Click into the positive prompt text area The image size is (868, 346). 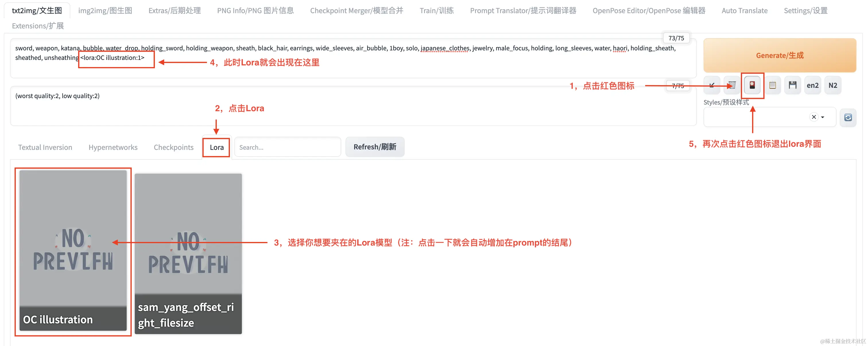tap(353, 58)
